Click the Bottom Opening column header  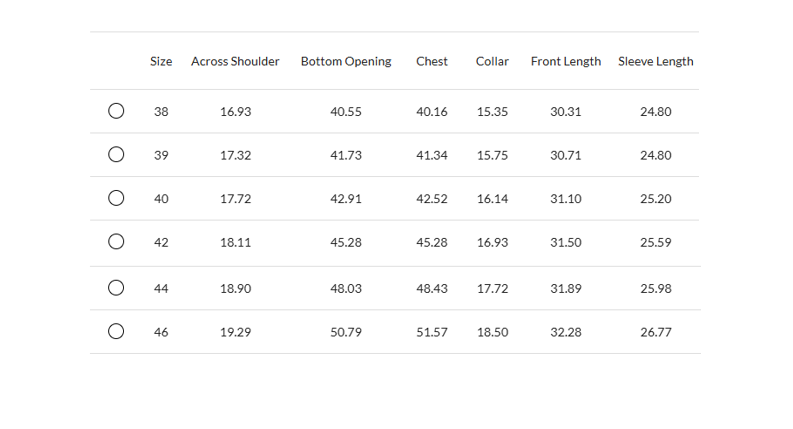346,61
